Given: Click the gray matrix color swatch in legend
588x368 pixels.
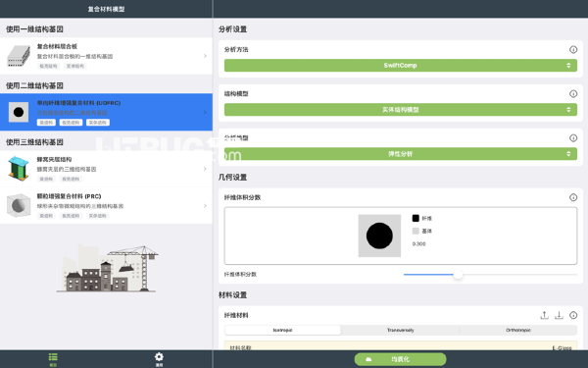Looking at the screenshot, I should pos(416,231).
